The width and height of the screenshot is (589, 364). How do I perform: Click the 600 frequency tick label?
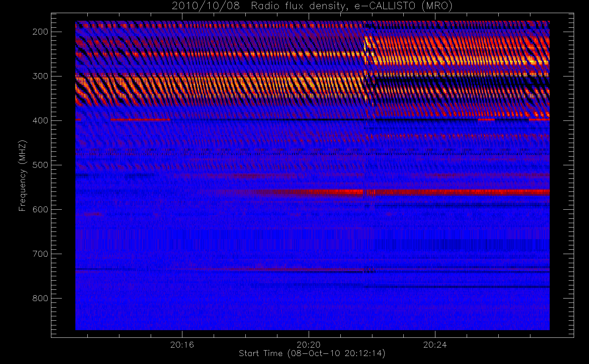click(40, 209)
